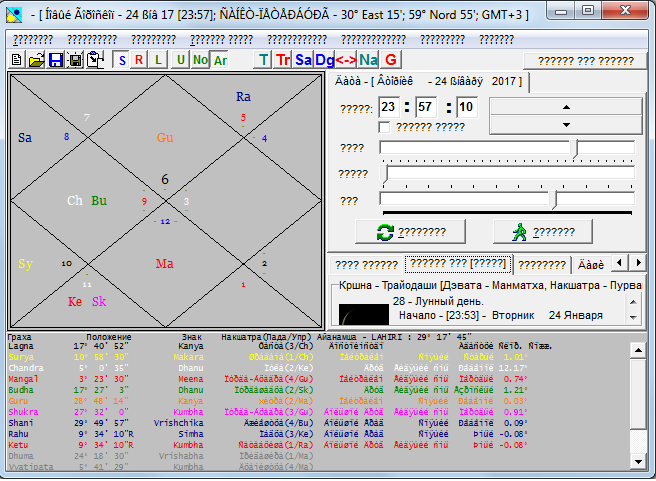Click the orange Gu planet label in the chart
Image resolution: width=656 pixels, height=481 pixels.
[165, 138]
